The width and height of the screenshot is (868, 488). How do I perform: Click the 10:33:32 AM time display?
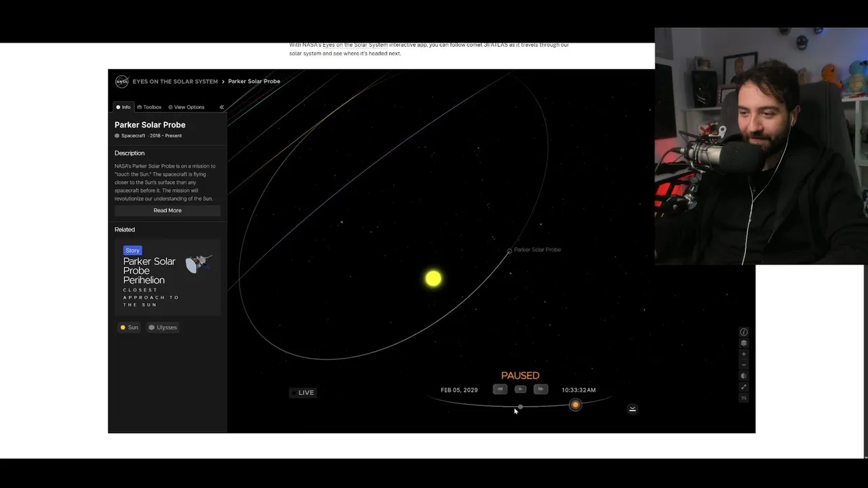578,390
